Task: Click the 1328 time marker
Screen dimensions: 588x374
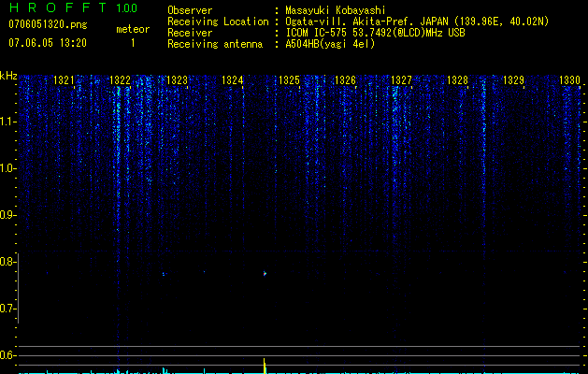Action: (x=457, y=79)
